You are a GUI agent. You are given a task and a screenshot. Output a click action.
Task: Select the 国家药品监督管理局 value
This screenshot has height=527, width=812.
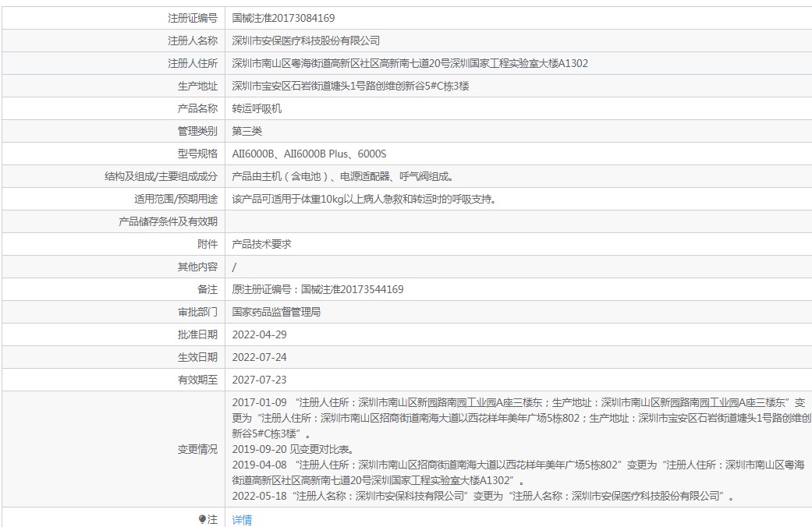pos(277,312)
